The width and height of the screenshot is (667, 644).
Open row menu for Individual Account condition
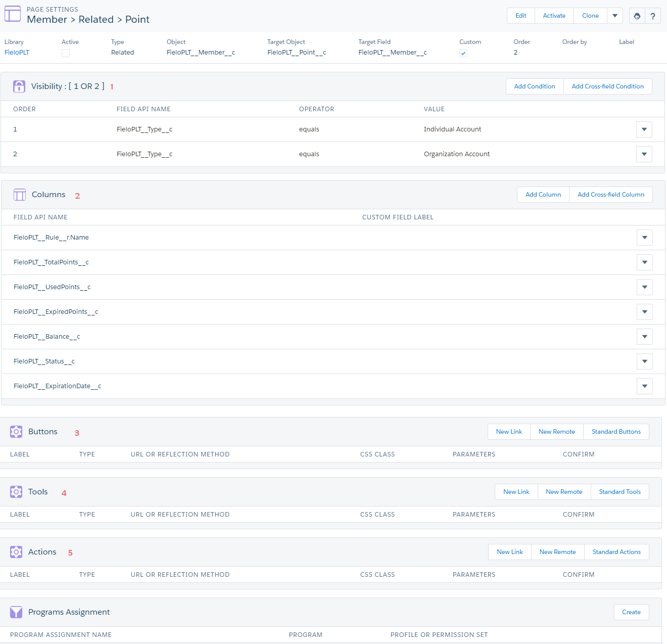pyautogui.click(x=644, y=129)
